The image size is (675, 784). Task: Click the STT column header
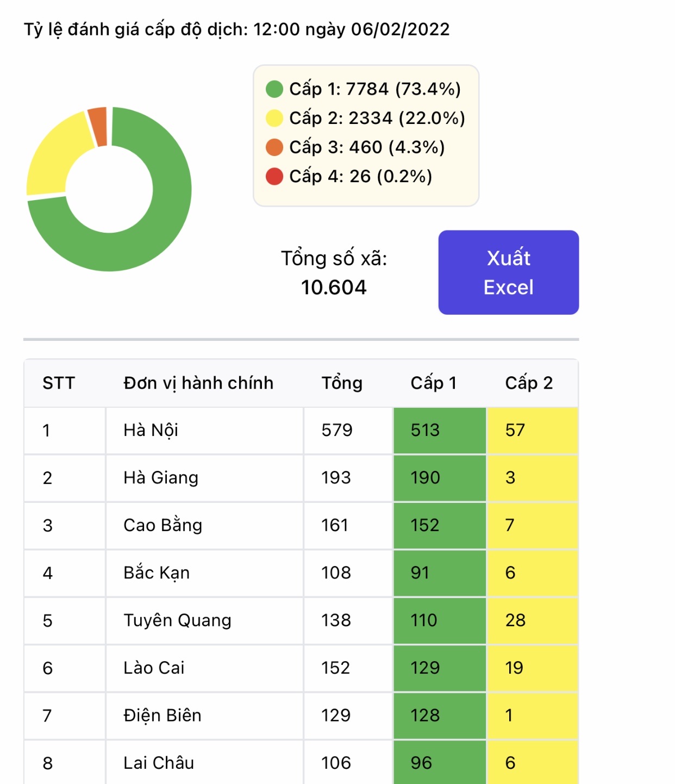click(59, 383)
